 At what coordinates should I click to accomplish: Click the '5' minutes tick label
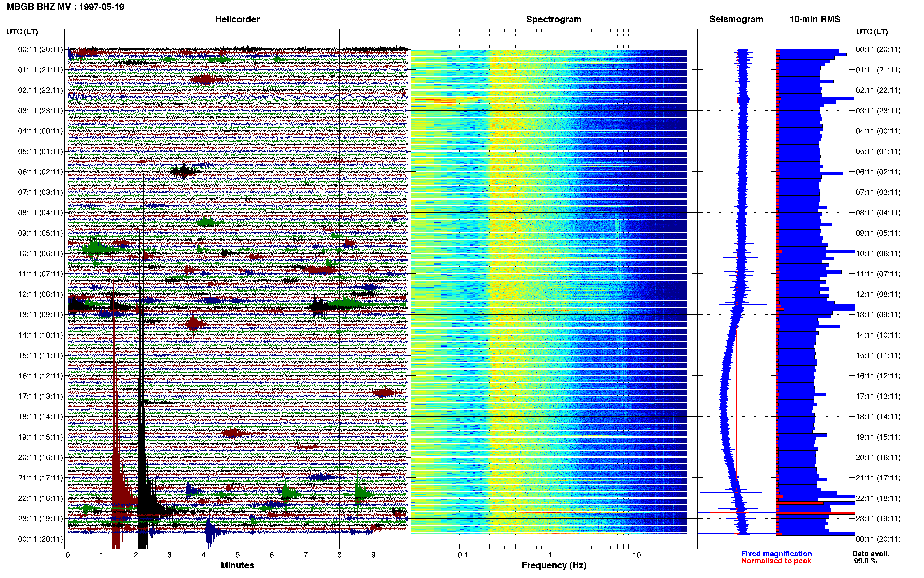[x=238, y=555]
